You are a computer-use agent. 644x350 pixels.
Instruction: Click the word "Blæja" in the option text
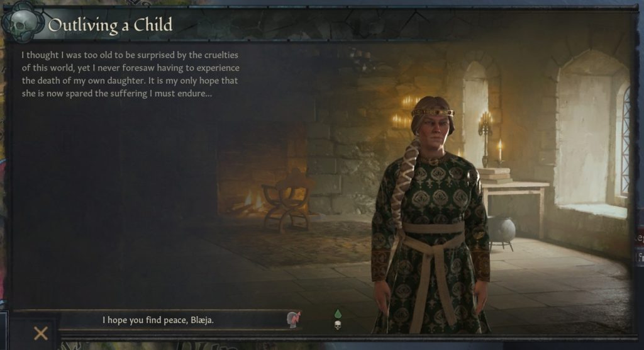(x=202, y=320)
